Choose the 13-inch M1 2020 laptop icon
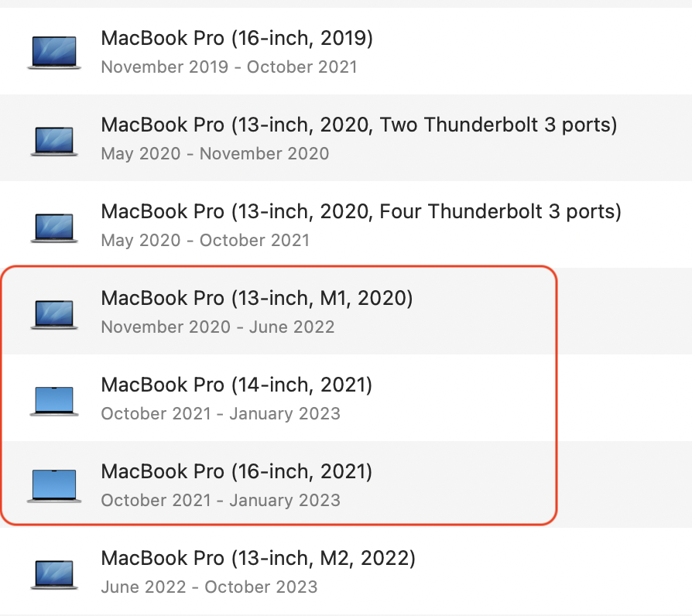This screenshot has width=692, height=616. click(54, 315)
